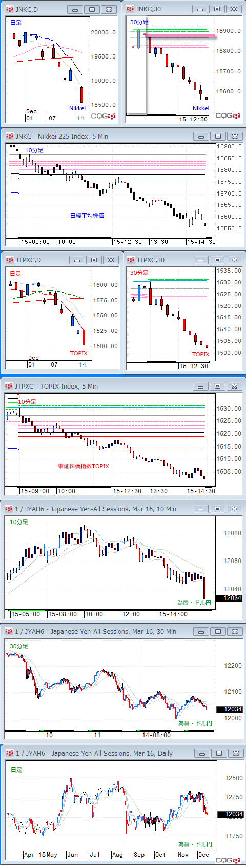Maximize the JNKC,D chart window
Viewport: 246px width, 868px height.
(x=92, y=9)
